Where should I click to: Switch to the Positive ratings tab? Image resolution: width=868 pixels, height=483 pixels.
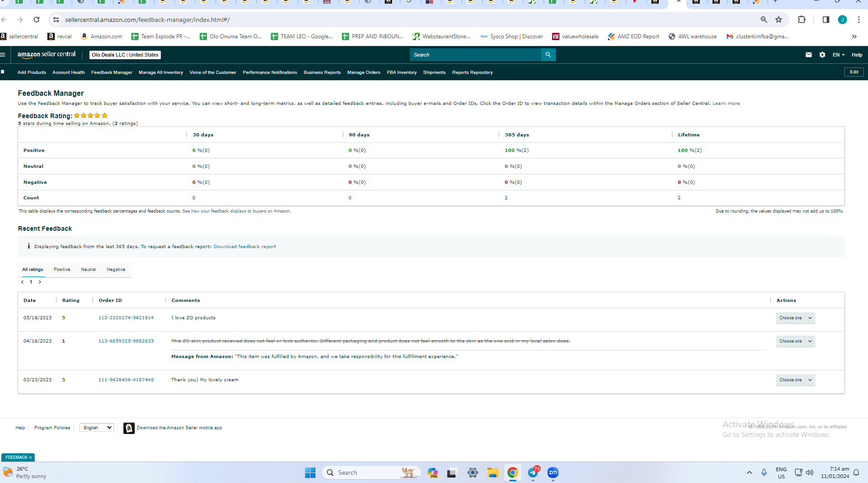tap(62, 270)
